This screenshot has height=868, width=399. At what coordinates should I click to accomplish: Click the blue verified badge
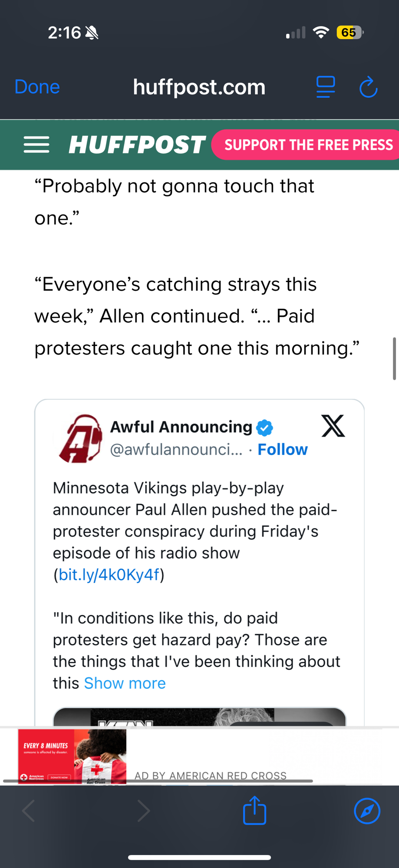(264, 428)
